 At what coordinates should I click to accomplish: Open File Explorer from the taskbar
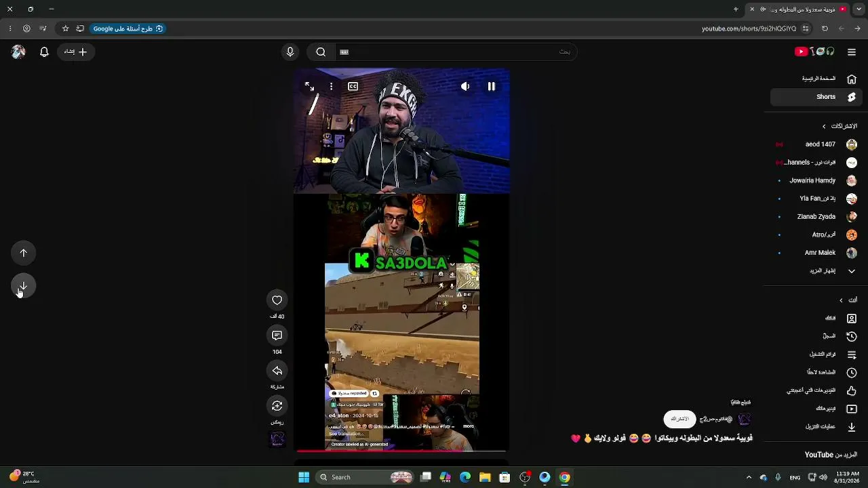[485, 477]
